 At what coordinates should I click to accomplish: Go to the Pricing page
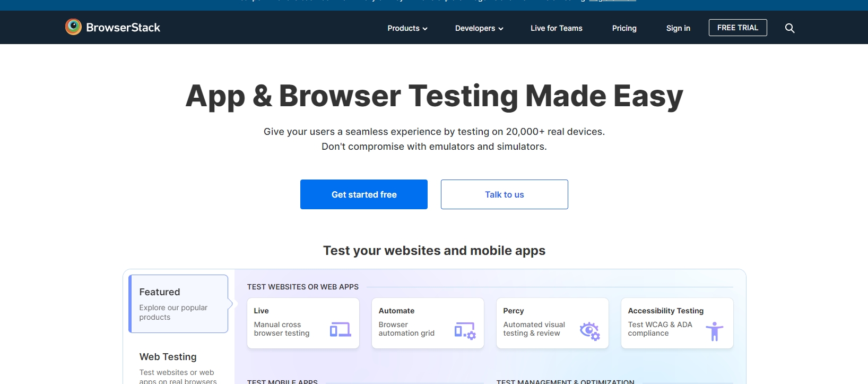(624, 28)
